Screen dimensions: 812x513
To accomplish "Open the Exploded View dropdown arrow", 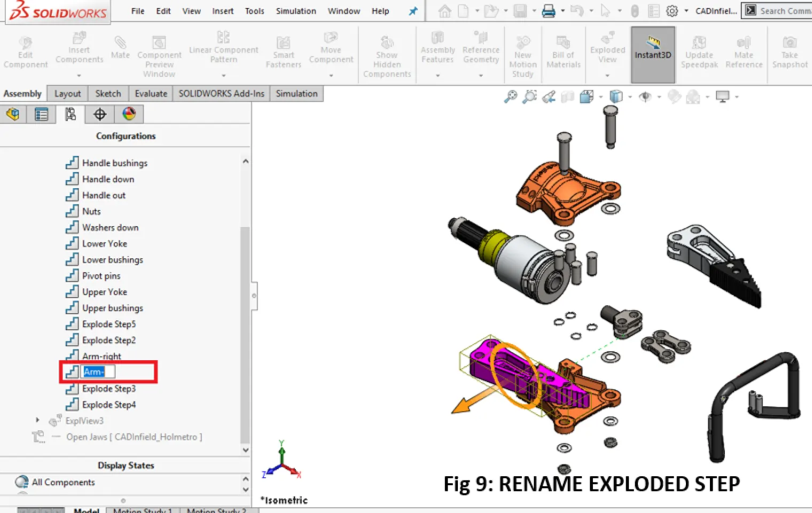I will click(607, 75).
